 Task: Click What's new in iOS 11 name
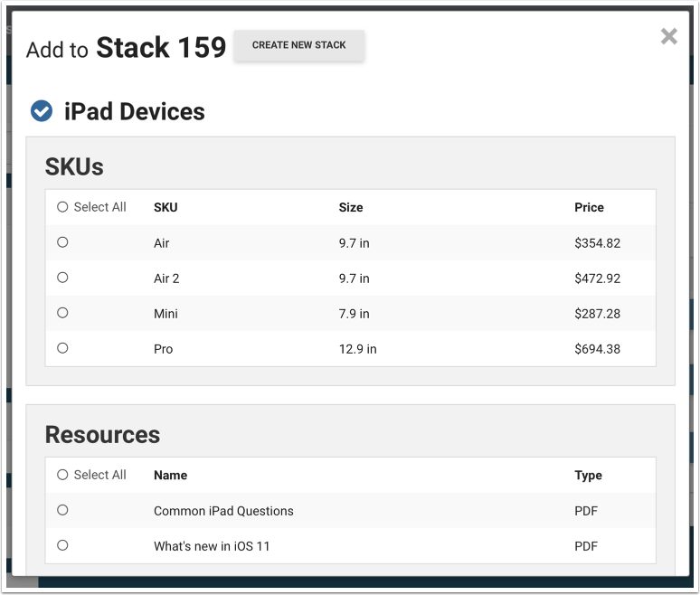pyautogui.click(x=212, y=546)
